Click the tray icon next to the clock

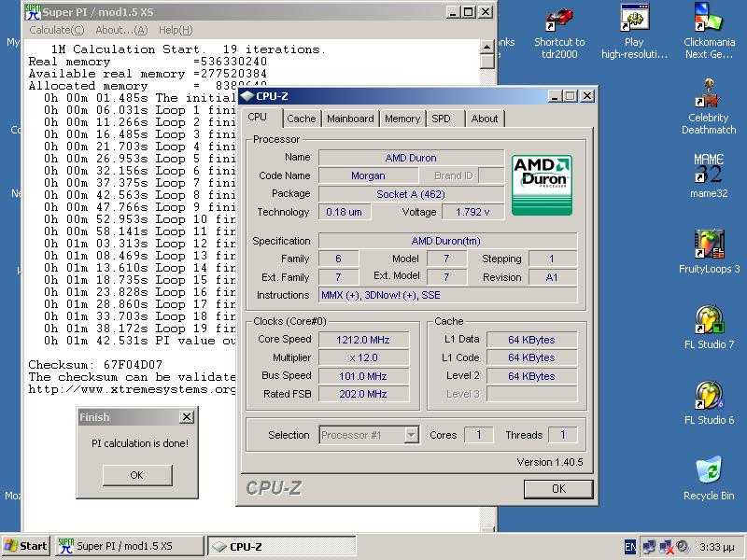[683, 547]
